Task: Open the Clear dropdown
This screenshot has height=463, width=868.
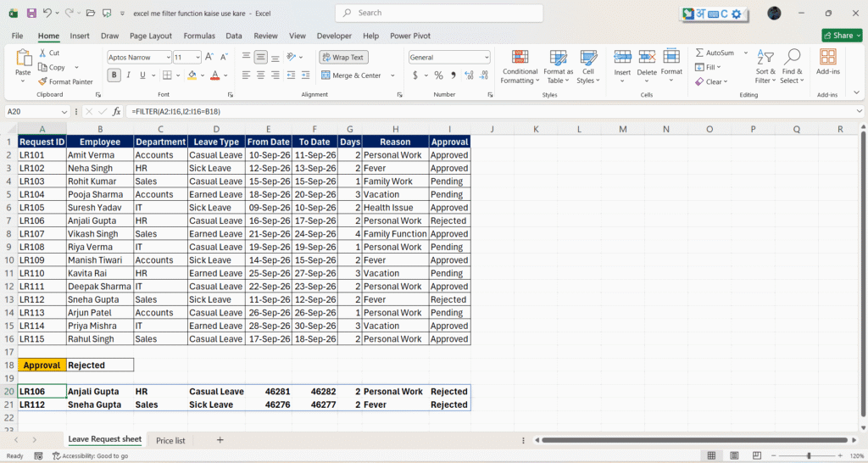Action: click(711, 81)
